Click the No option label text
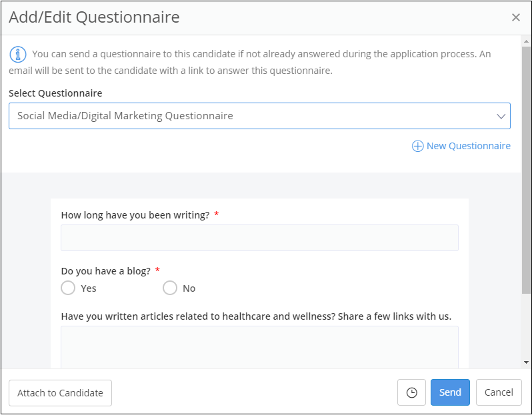 pyautogui.click(x=189, y=288)
